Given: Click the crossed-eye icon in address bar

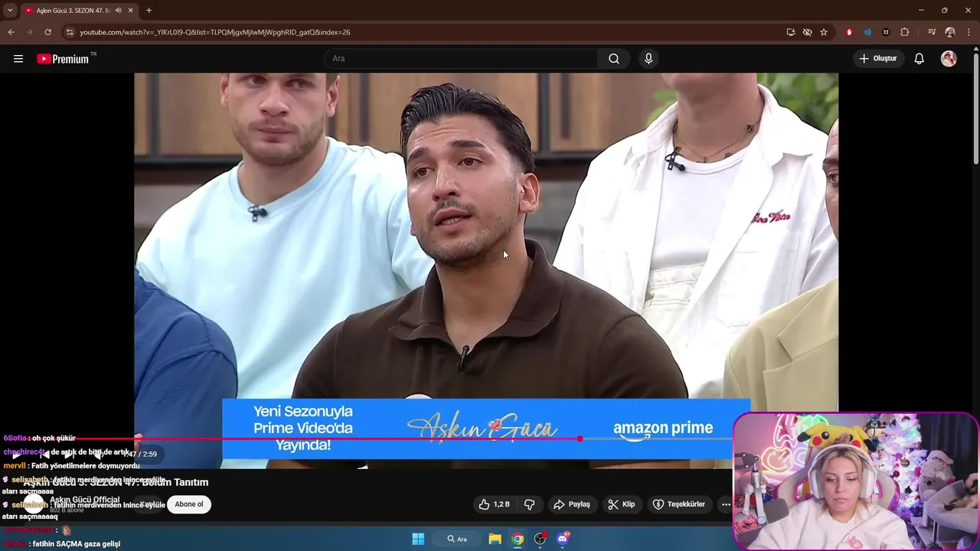Looking at the screenshot, I should [x=807, y=32].
